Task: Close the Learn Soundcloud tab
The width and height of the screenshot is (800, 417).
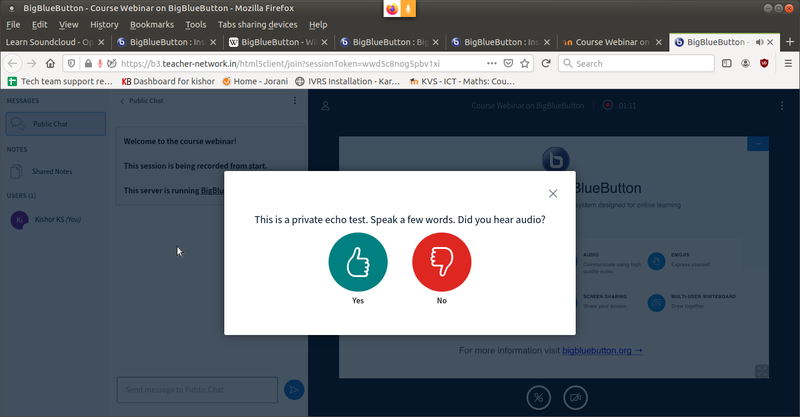Action: (x=101, y=42)
